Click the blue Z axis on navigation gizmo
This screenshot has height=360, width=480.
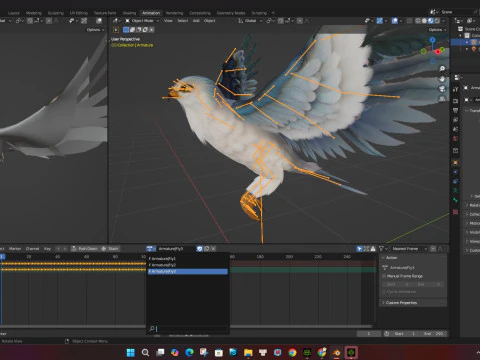tap(432, 40)
